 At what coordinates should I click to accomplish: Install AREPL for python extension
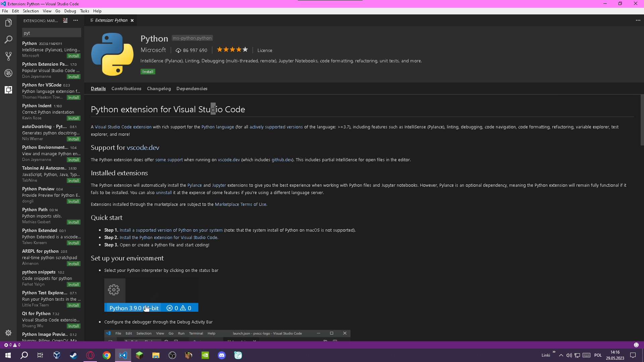(73, 264)
